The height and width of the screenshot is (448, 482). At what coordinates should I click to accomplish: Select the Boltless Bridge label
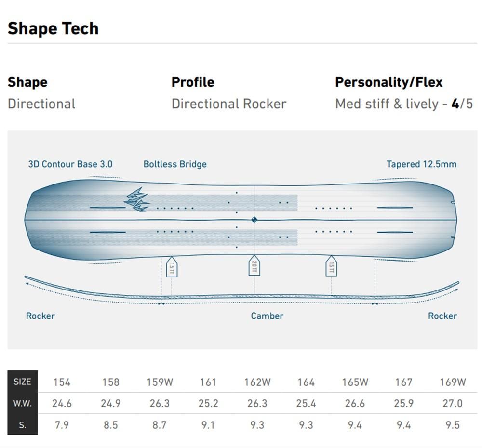(175, 164)
